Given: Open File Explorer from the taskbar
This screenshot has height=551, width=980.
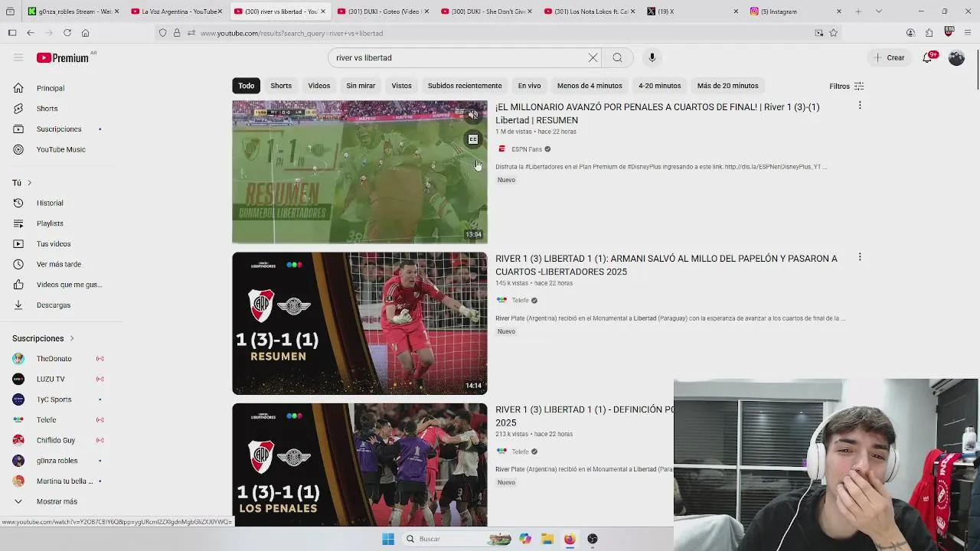Looking at the screenshot, I should click(x=547, y=539).
